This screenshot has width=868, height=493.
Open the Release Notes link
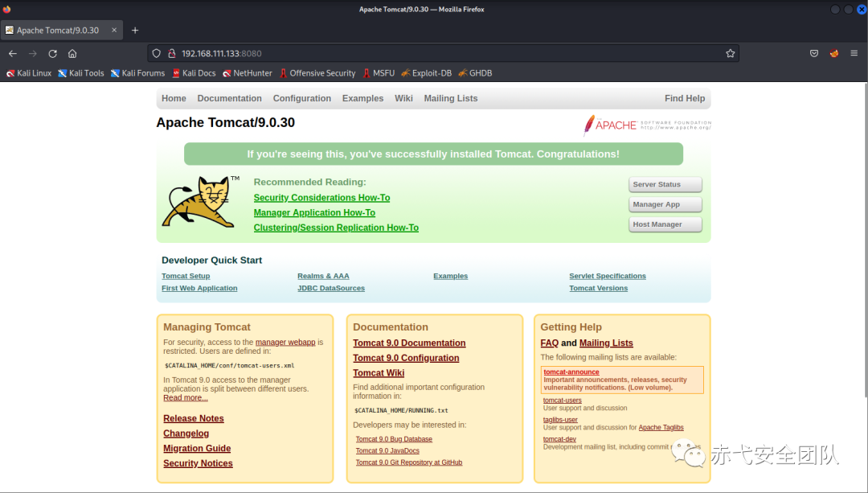click(x=193, y=419)
